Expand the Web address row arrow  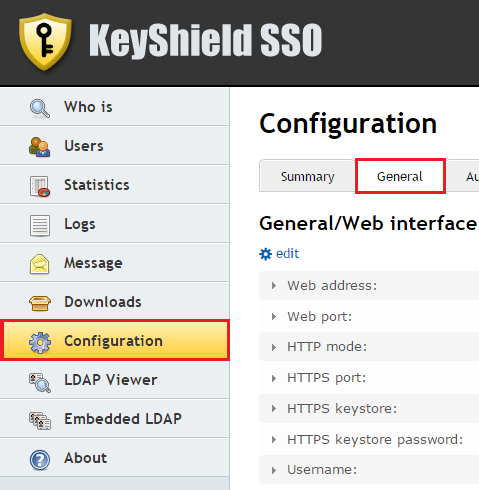pos(274,285)
